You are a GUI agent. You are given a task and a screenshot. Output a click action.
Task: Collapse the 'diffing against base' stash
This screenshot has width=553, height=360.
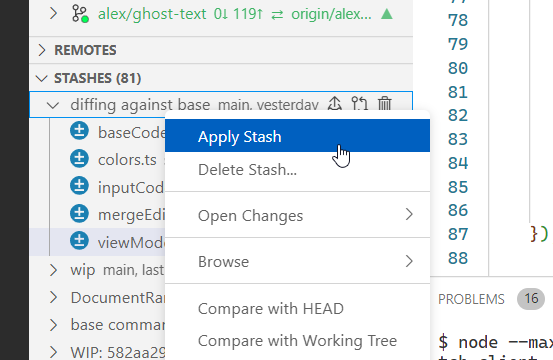53,105
